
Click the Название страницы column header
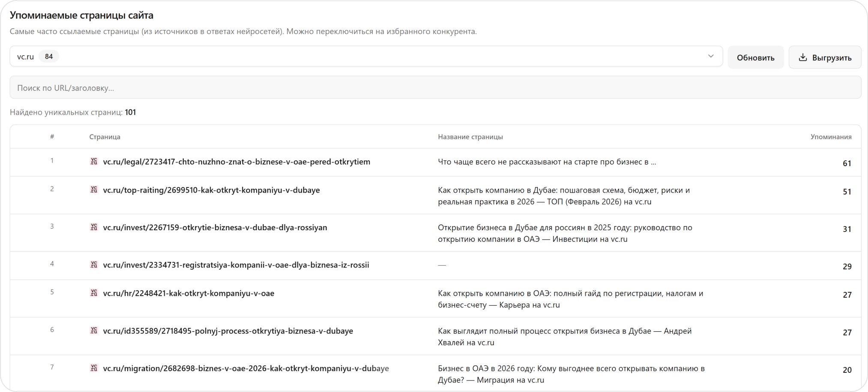coord(470,137)
